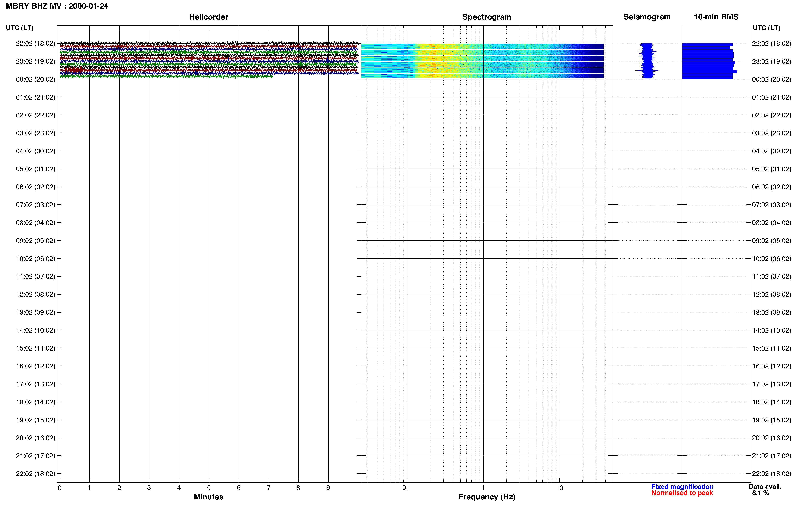Click 09:02 (05:02) on the RMS-side time axis
Viewport: 812px width, 508px height.
[772, 240]
